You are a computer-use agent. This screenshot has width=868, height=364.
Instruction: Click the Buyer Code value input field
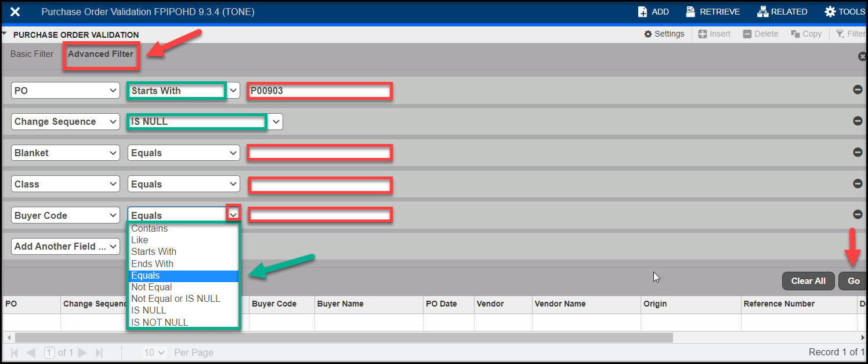click(x=320, y=215)
